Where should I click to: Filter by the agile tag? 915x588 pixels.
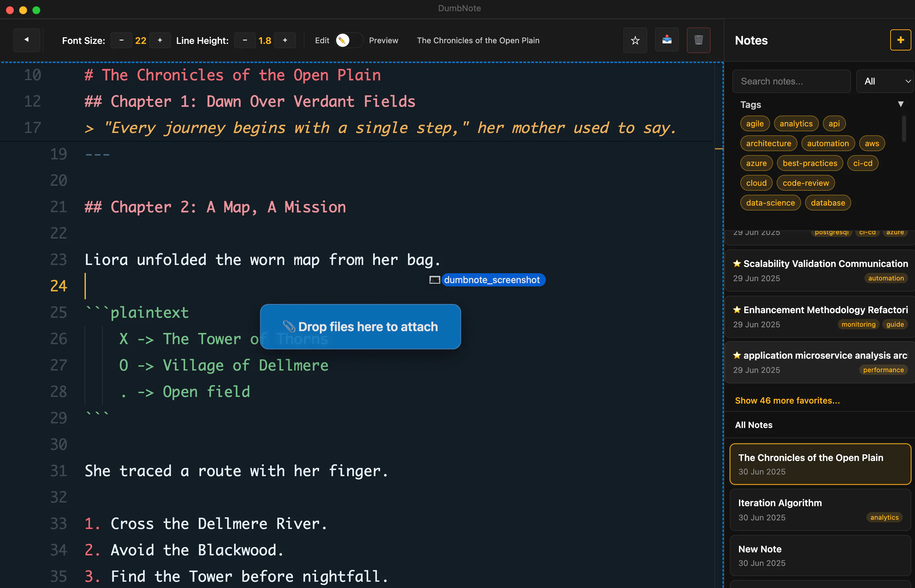755,124
